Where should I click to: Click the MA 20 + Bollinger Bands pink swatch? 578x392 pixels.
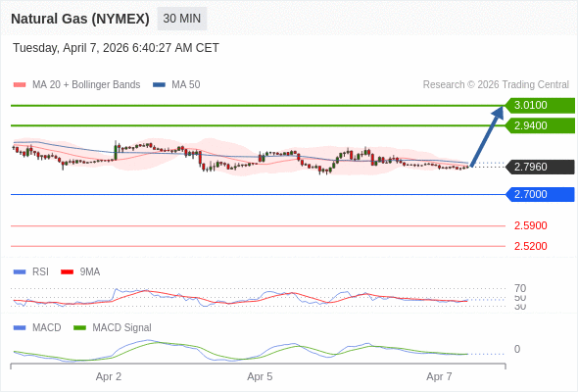pos(20,85)
